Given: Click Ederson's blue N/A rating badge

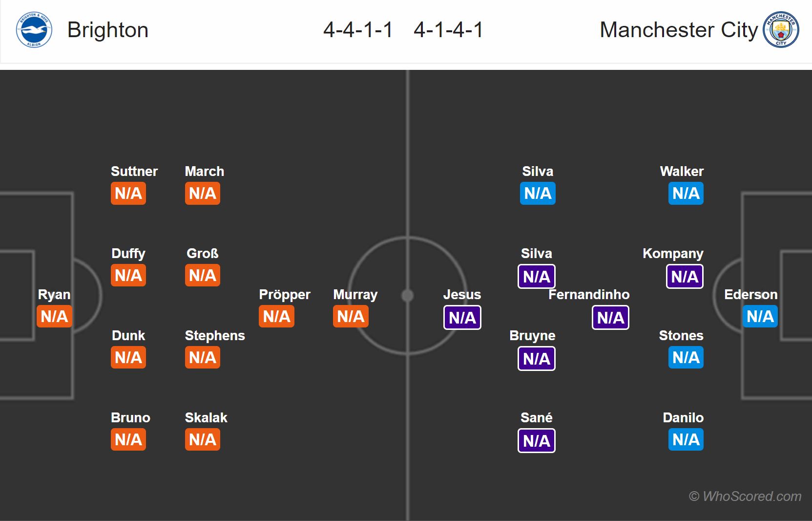Looking at the screenshot, I should click(x=760, y=316).
